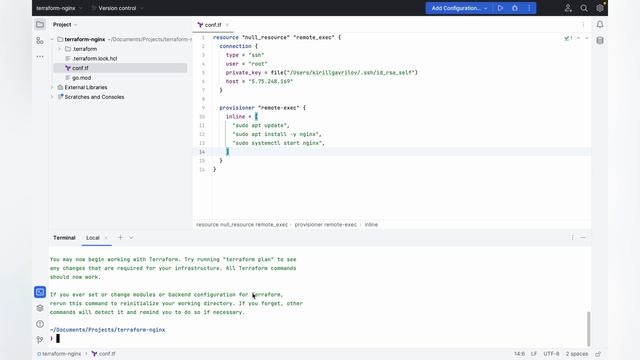Click conf.tf in status bar path
Image resolution: width=640 pixels, height=360 pixels.
pos(104,354)
